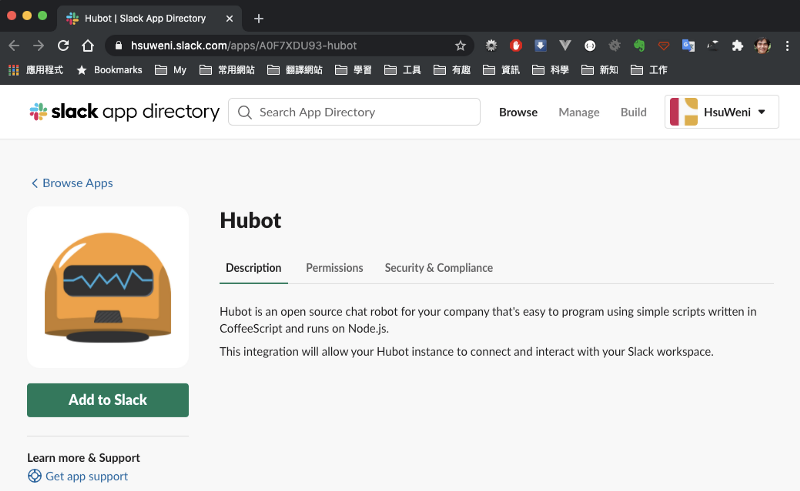The height and width of the screenshot is (491, 800).
Task: Open a new browser tab
Action: 259,19
